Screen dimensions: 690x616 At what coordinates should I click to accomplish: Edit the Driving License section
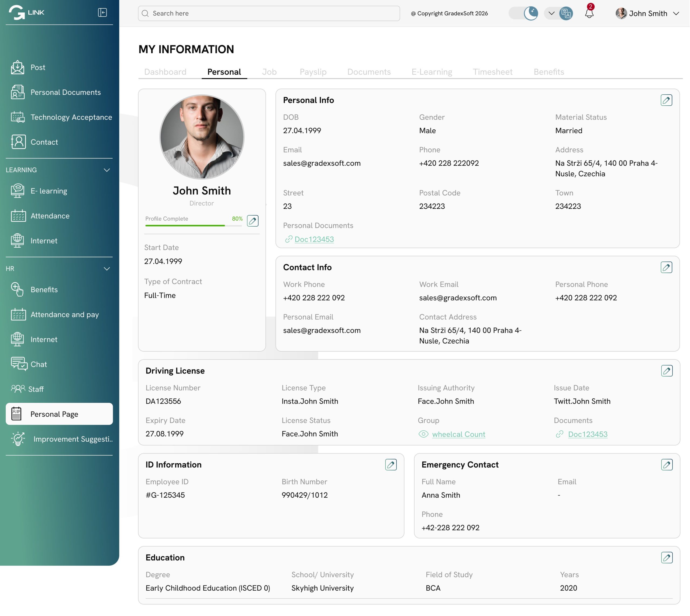pyautogui.click(x=666, y=371)
